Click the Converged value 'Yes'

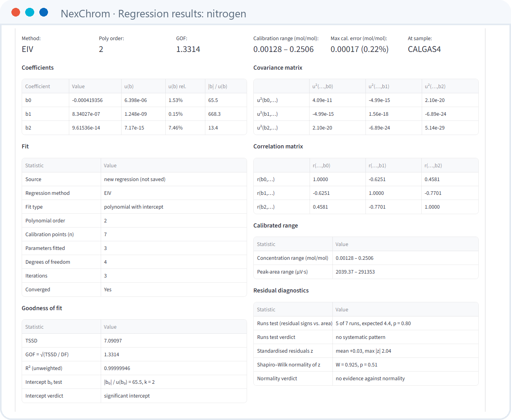108,290
